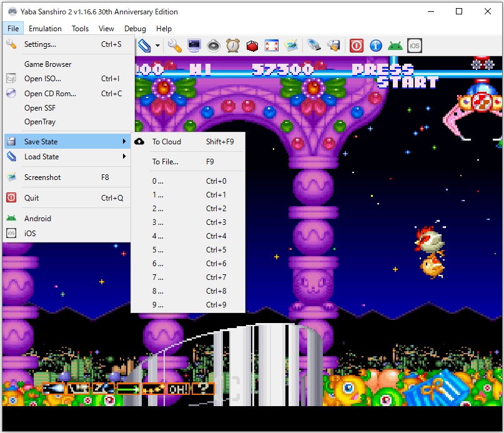
Task: Open the View menu
Action: 106,29
